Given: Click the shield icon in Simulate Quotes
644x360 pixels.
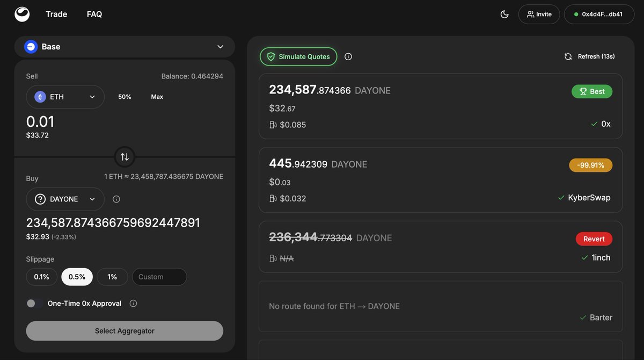Looking at the screenshot, I should pos(271,56).
